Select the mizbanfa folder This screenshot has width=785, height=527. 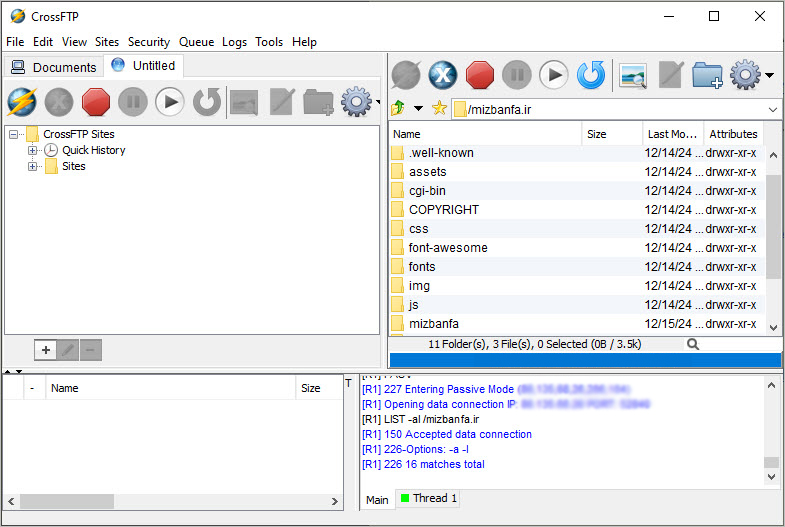(577, 324)
